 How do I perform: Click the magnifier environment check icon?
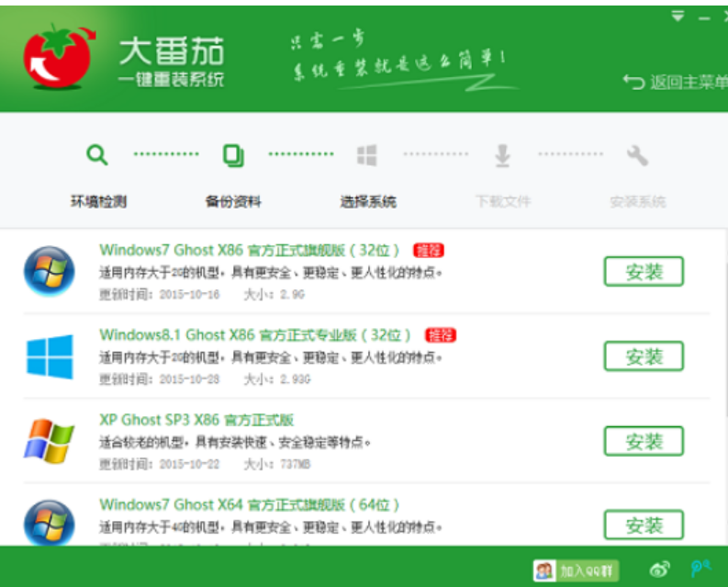tap(97, 154)
